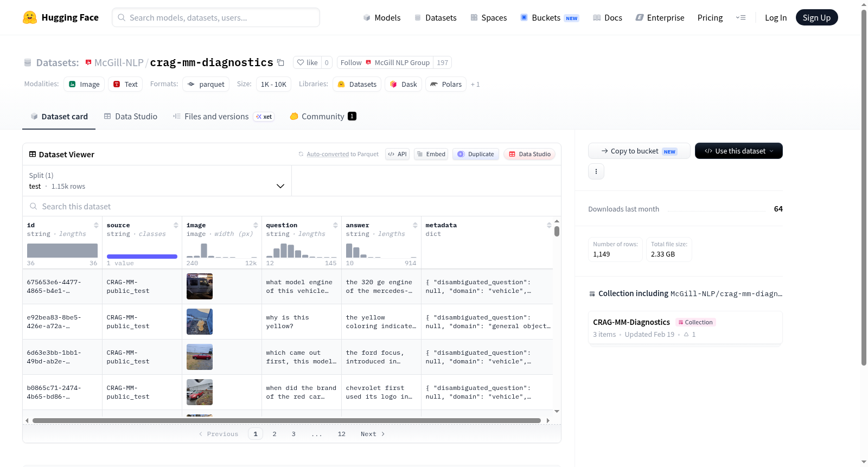This screenshot has width=868, height=467.
Task: Select the Dask library tag
Action: coord(404,84)
